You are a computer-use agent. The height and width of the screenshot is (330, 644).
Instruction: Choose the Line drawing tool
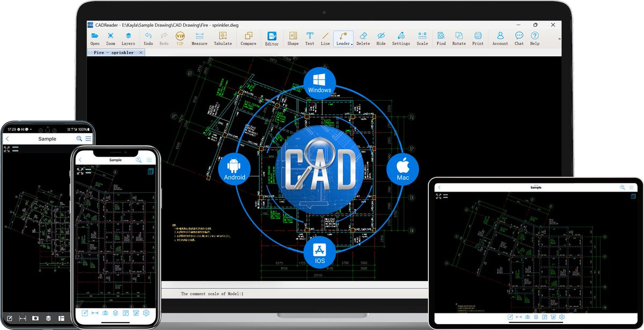pyautogui.click(x=325, y=38)
